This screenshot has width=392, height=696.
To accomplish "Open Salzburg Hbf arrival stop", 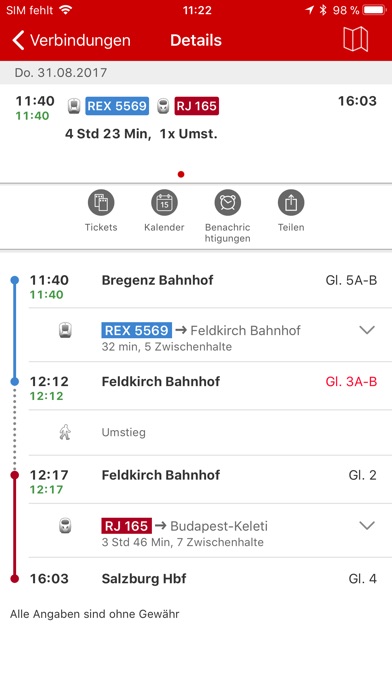I will 144,579.
